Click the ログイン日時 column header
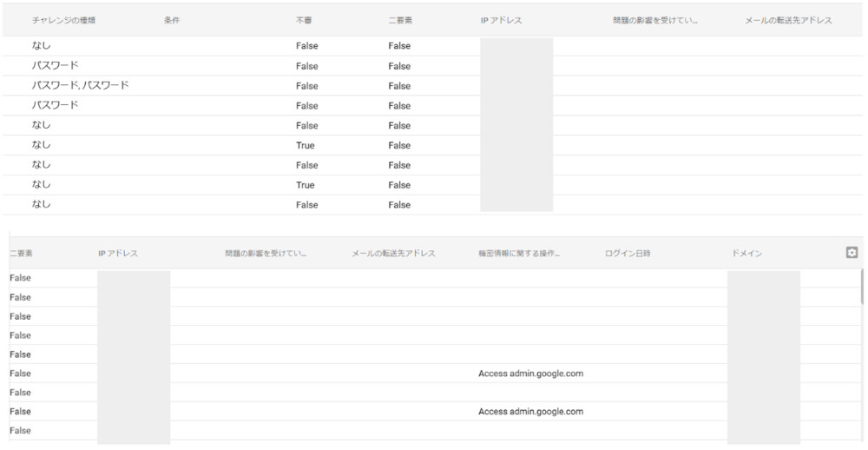The image size is (868, 450). (628, 254)
